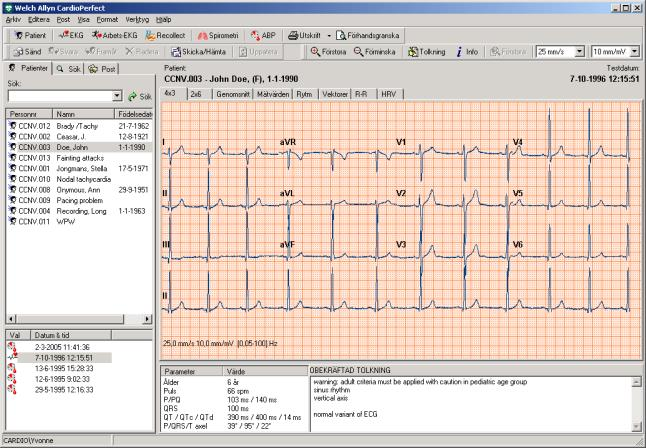Click the Skicka/Hämta button

point(199,52)
